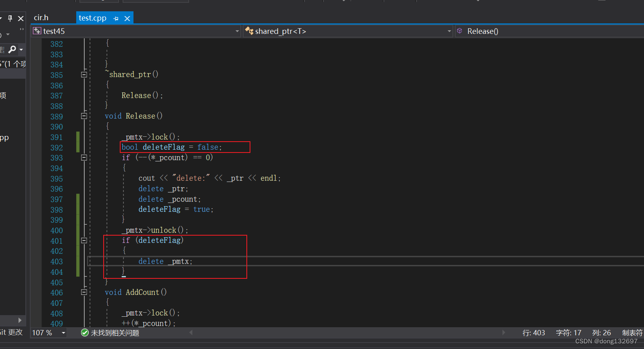Close the test.cpp tab
Image resolution: width=644 pixels, height=349 pixels.
click(x=127, y=19)
